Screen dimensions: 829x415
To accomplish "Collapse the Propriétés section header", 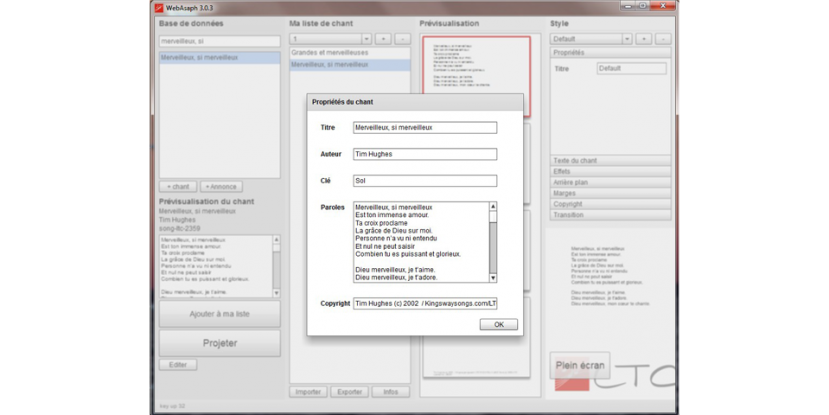I will pyautogui.click(x=610, y=53).
